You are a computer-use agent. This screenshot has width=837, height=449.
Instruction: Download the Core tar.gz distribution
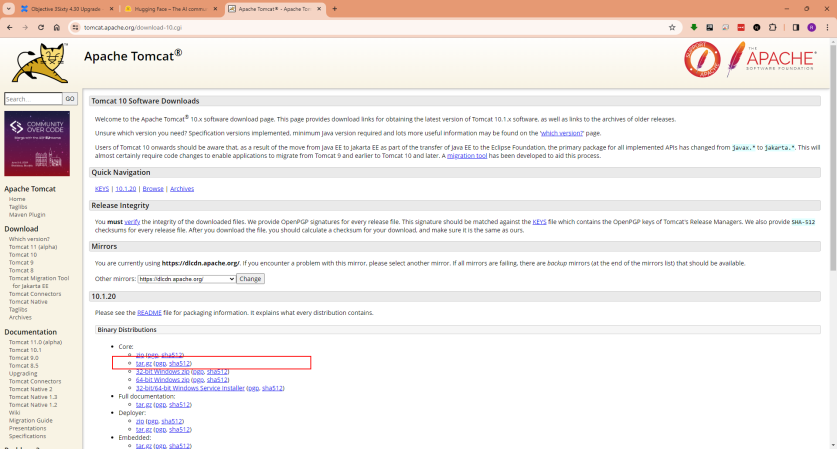(x=143, y=363)
